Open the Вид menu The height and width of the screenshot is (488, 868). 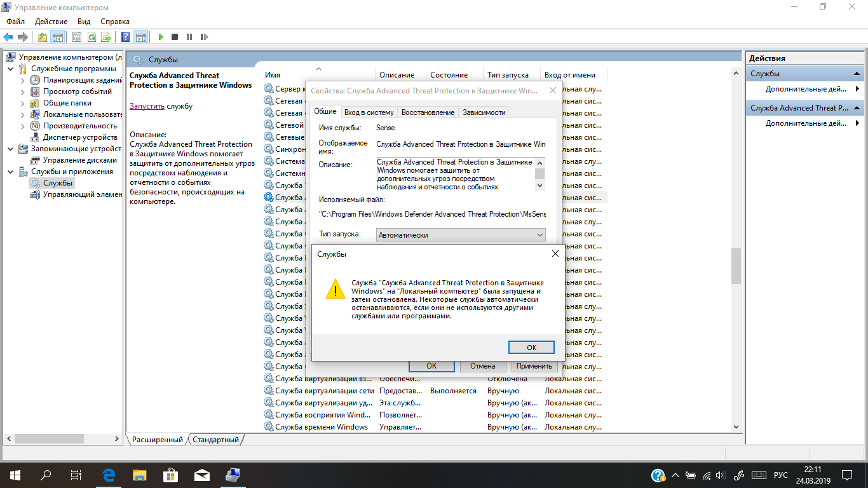pyautogui.click(x=84, y=22)
